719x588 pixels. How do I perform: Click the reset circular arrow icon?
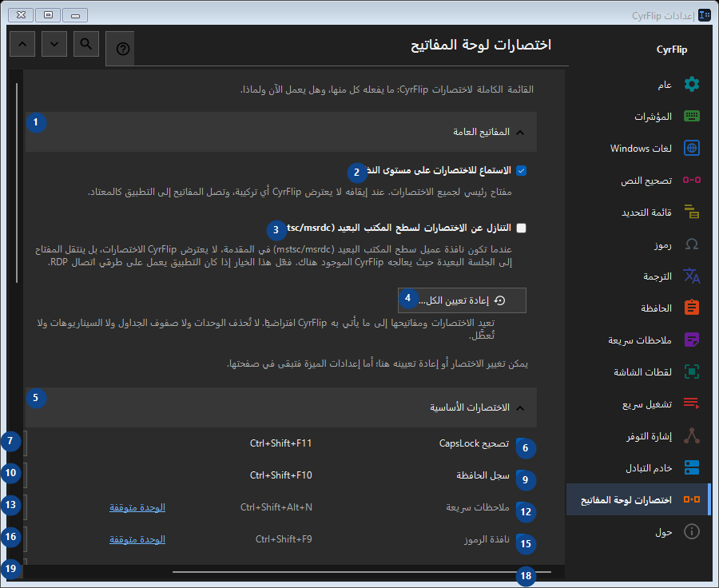500,300
